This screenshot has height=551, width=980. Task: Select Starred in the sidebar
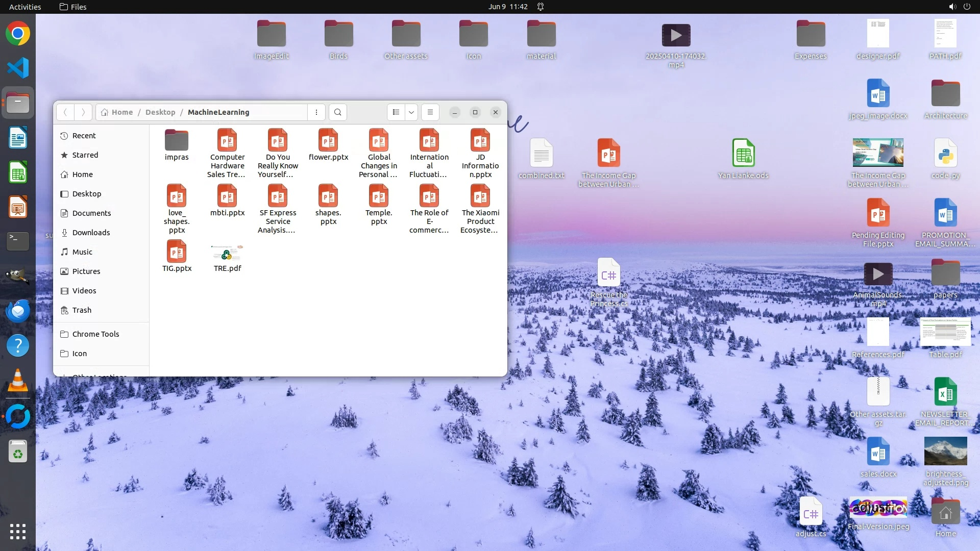coord(85,155)
